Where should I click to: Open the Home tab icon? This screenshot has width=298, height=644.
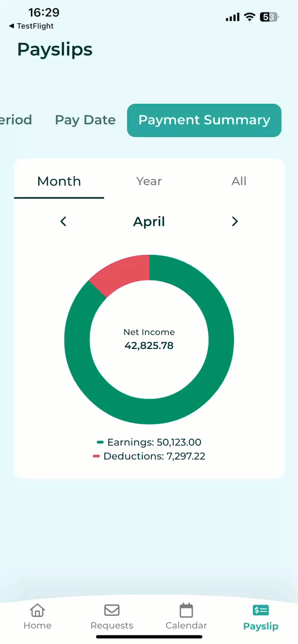point(37,610)
